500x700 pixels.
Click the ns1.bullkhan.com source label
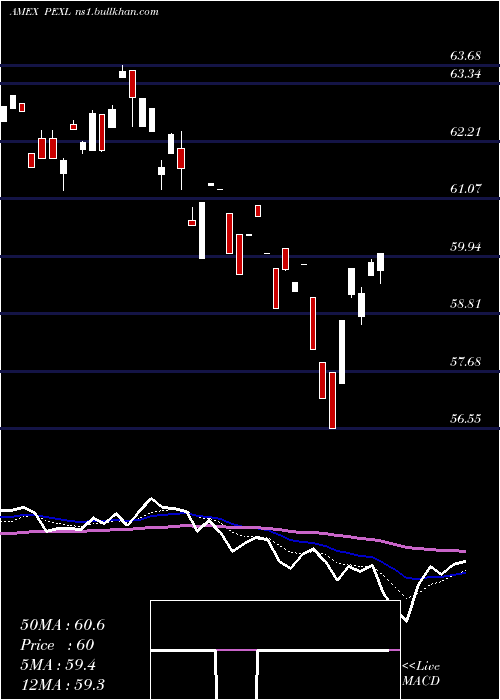pyautogui.click(x=116, y=12)
